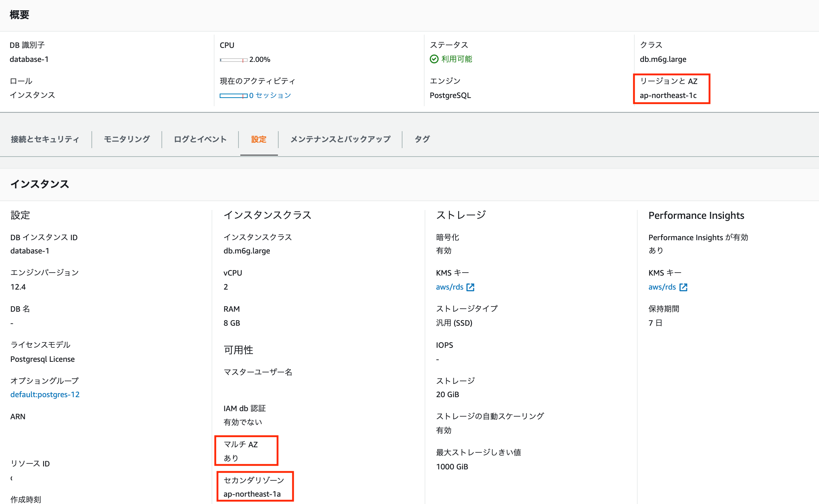Click the マルチ AZ あり highlighted field
The width and height of the screenshot is (819, 504).
[x=246, y=450]
